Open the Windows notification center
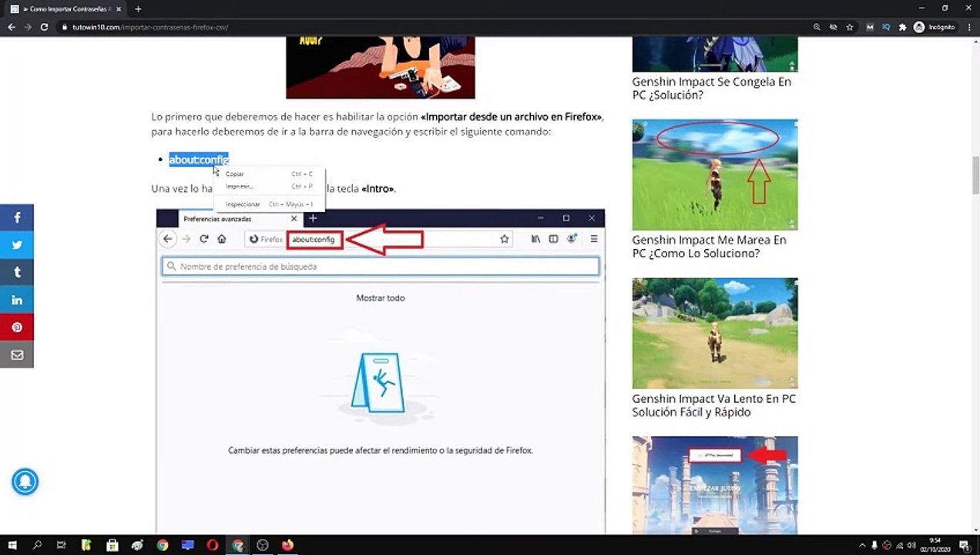 (964, 545)
